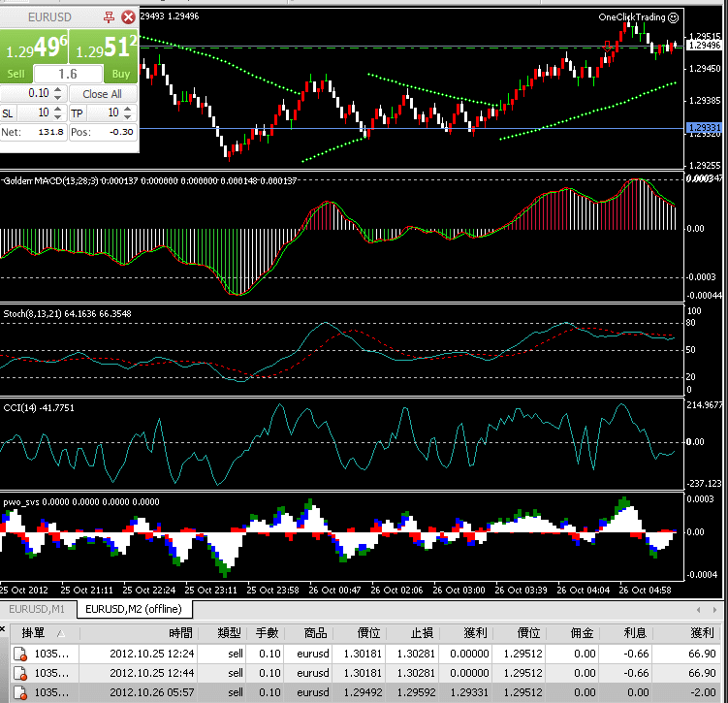Decrease the lot size 0.10 stepper
Image resolution: width=728 pixels, height=703 pixels.
[x=57, y=98]
